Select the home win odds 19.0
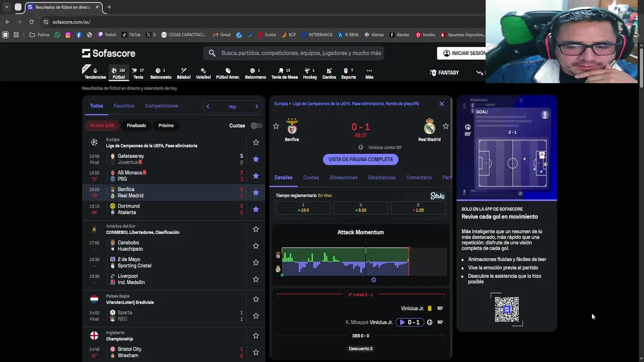Viewport: 644px width, 362px height. pyautogui.click(x=303, y=208)
